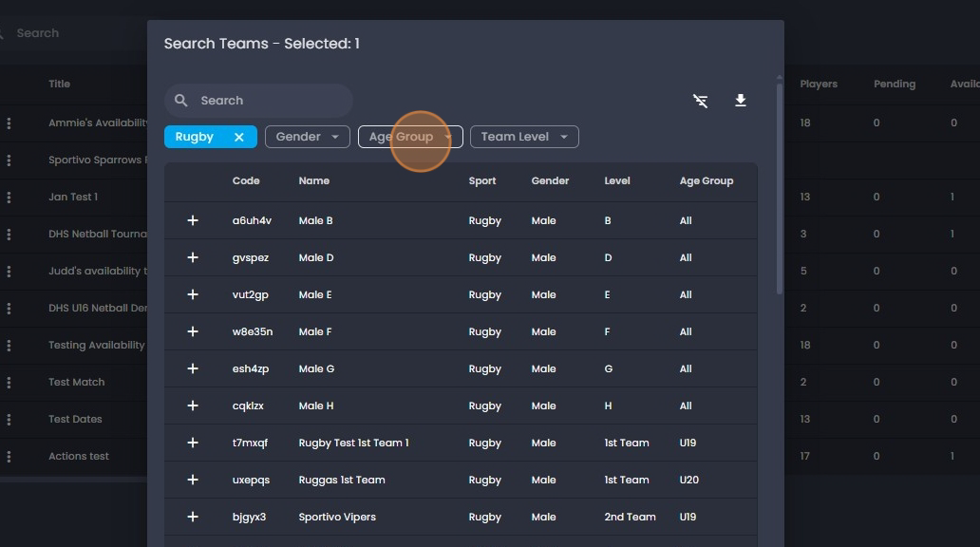The image size is (980, 547).
Task: Sort by Age Group column header in table
Action: 707,180
